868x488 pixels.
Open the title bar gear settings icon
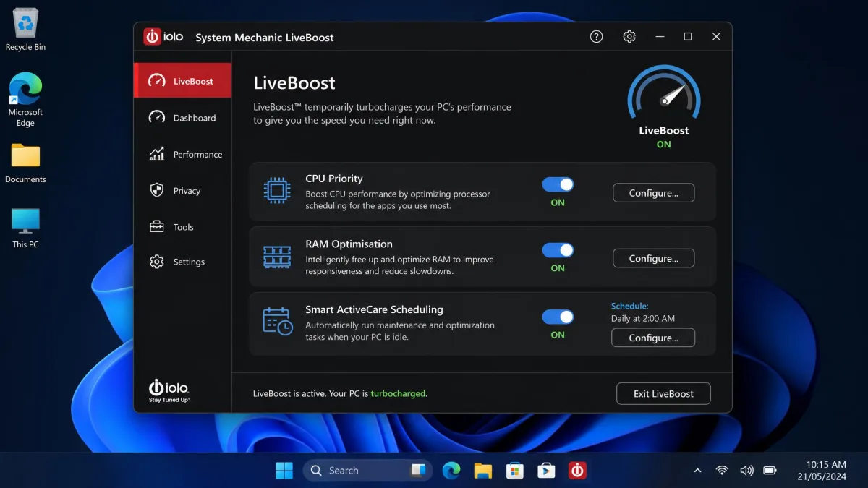(629, 37)
